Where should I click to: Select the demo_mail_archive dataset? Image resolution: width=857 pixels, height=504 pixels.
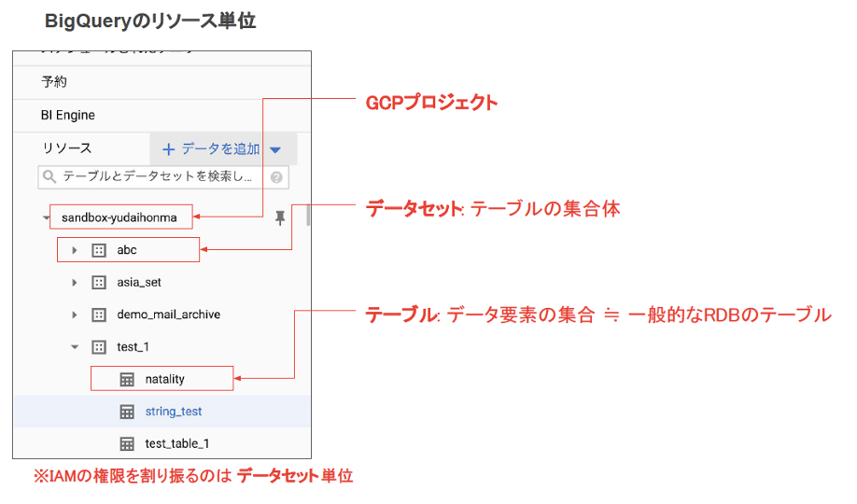pyautogui.click(x=168, y=315)
